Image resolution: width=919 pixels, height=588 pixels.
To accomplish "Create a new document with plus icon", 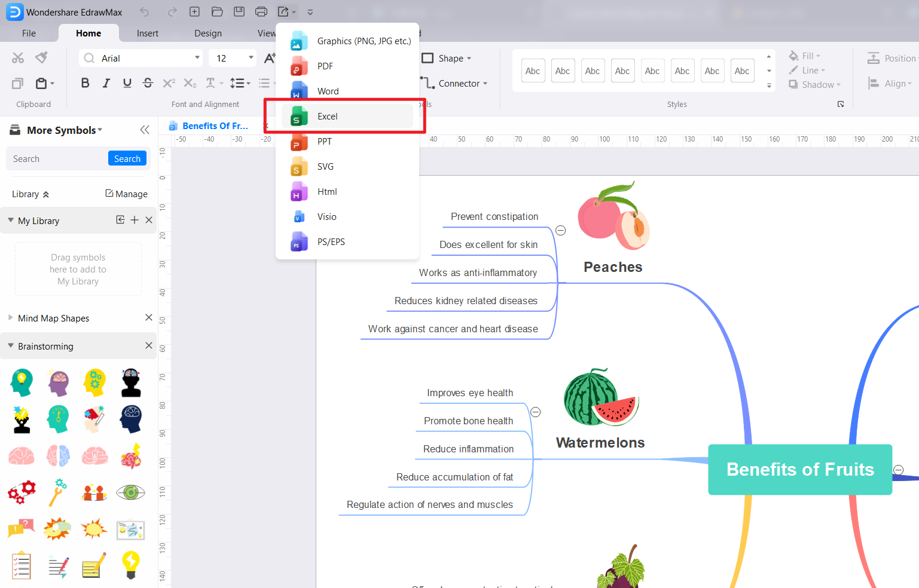I will click(x=194, y=12).
